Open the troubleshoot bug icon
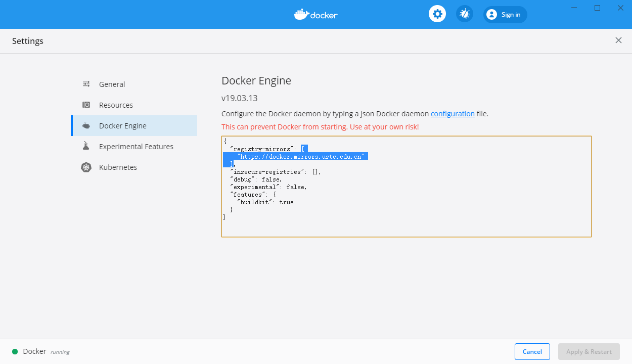Image resolution: width=632 pixels, height=364 pixels. tap(464, 14)
